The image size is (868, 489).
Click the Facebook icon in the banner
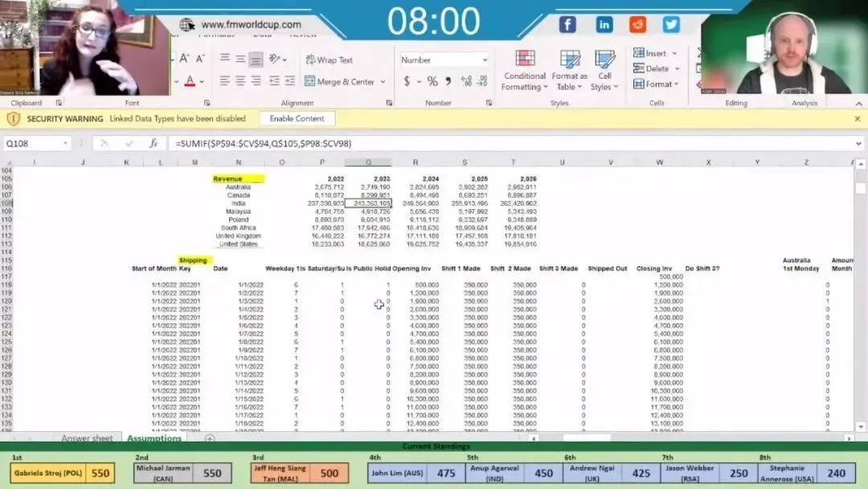tap(567, 24)
